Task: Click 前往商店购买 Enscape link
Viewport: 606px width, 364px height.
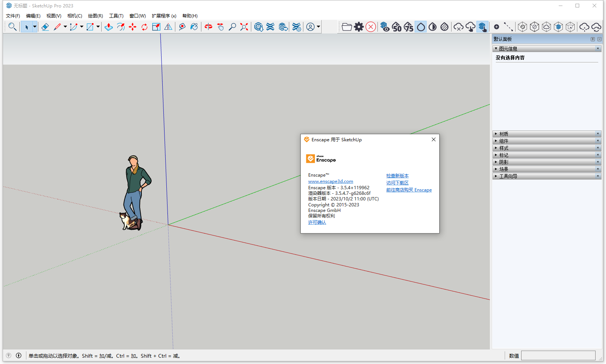Action: (x=409, y=190)
